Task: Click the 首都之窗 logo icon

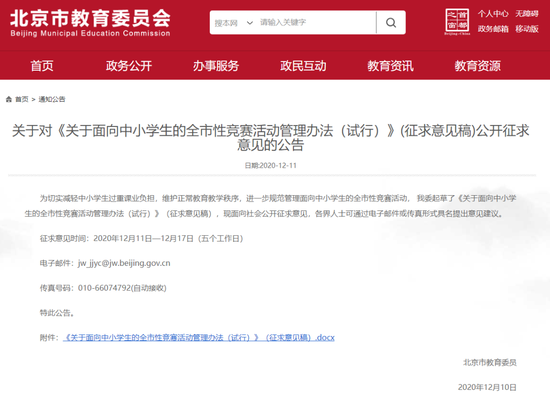Action: coord(457,22)
